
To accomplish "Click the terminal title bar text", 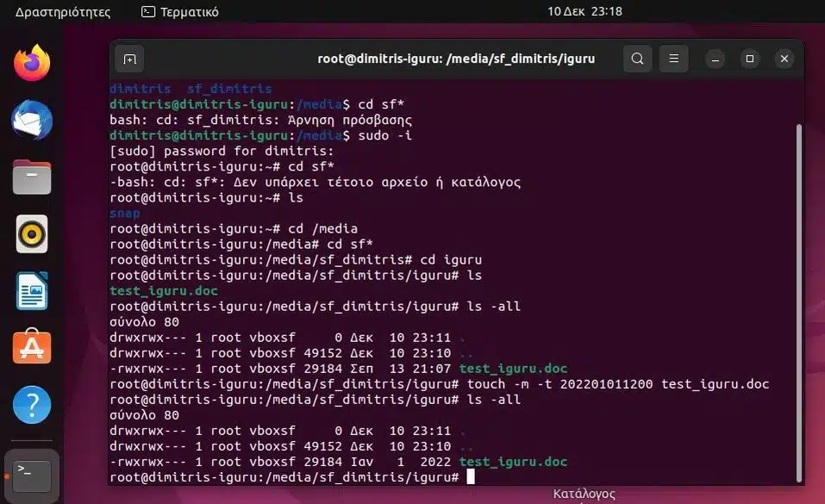I will tap(456, 59).
